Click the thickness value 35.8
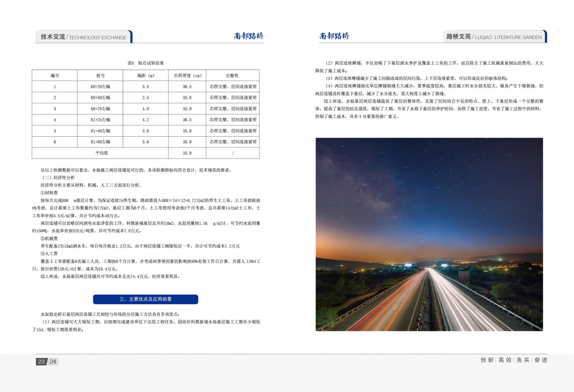 [x=187, y=97]
